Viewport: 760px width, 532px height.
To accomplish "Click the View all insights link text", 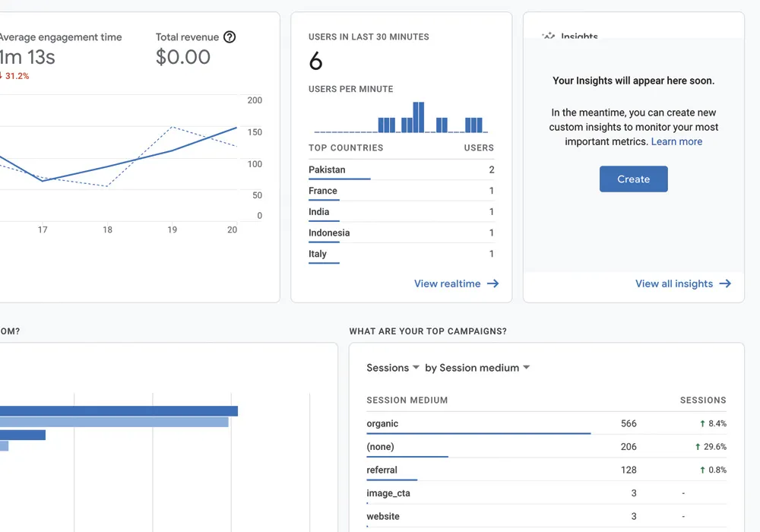I will click(x=673, y=283).
